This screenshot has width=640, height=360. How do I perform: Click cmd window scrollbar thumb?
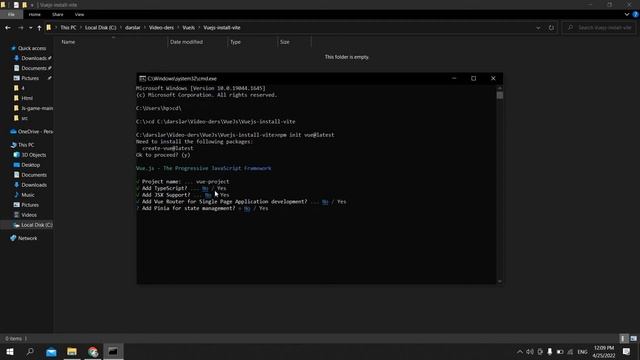tap(500, 95)
